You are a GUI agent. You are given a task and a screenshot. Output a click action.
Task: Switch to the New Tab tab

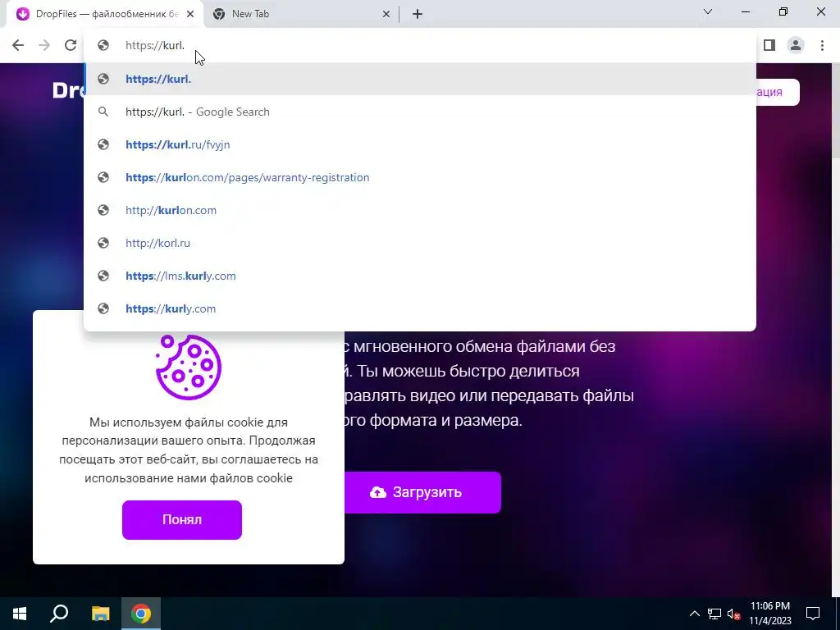(301, 15)
